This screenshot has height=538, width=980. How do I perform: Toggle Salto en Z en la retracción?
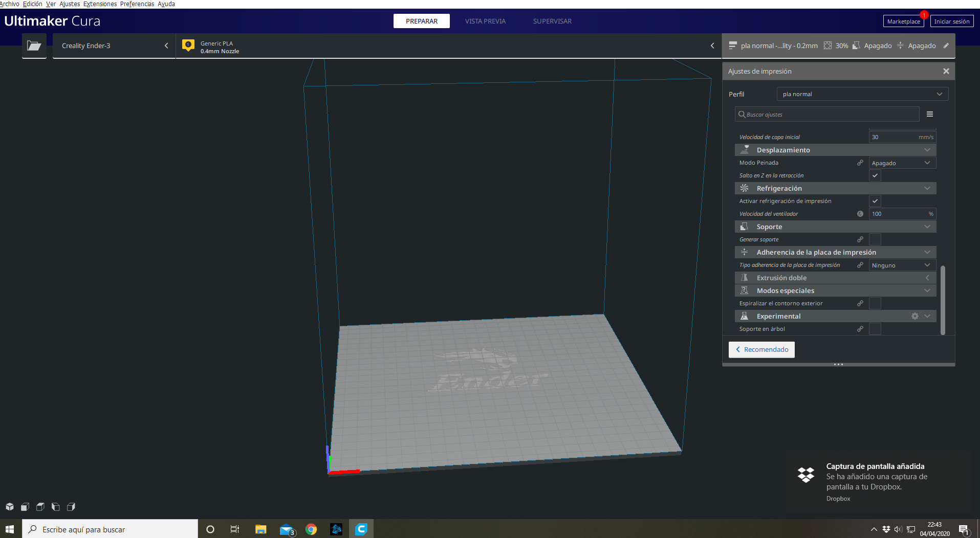click(875, 175)
